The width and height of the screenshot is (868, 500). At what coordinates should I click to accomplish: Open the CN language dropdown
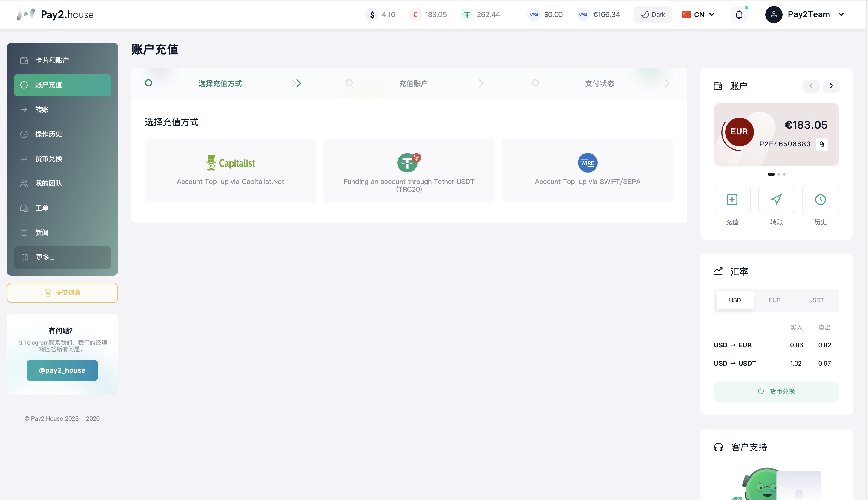click(698, 14)
